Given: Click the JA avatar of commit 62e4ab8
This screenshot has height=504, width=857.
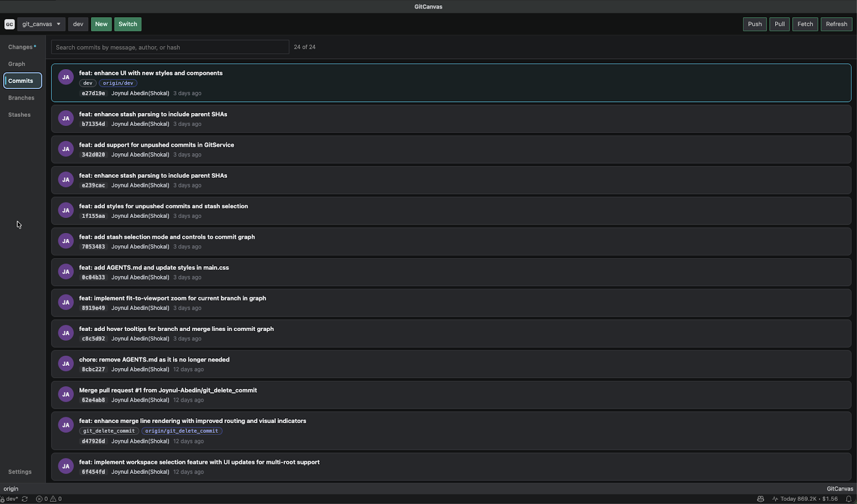Looking at the screenshot, I should [66, 394].
